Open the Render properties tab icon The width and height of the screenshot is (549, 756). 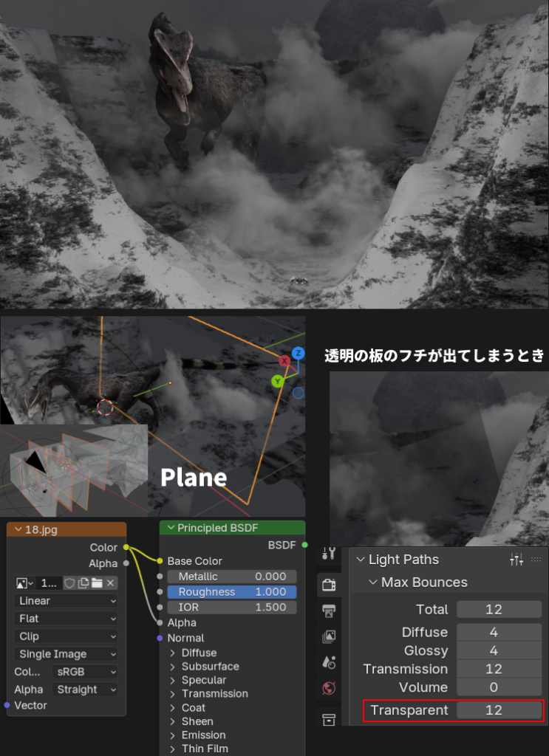tap(329, 585)
